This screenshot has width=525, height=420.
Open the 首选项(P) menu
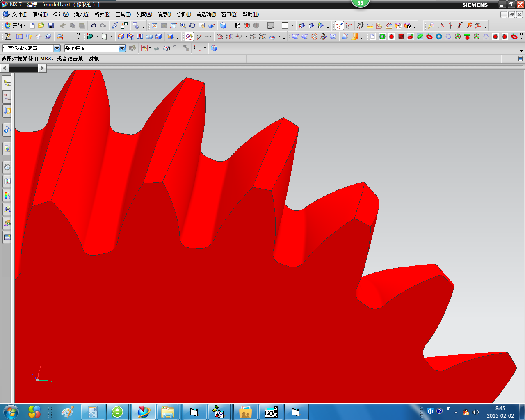point(206,14)
